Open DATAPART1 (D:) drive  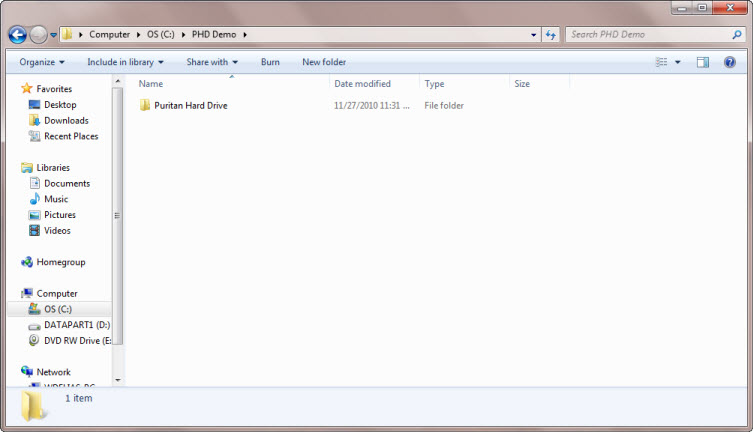point(77,325)
